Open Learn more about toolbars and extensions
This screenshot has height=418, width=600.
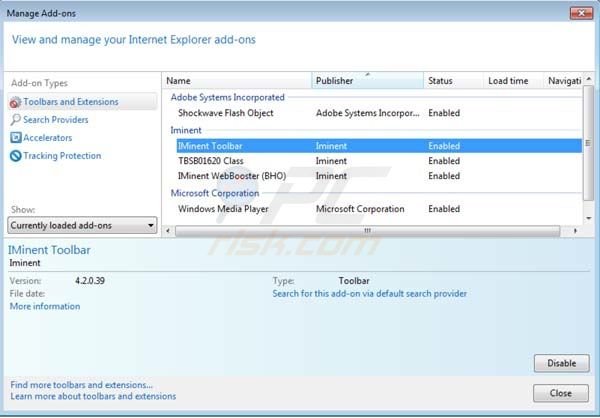click(93, 396)
